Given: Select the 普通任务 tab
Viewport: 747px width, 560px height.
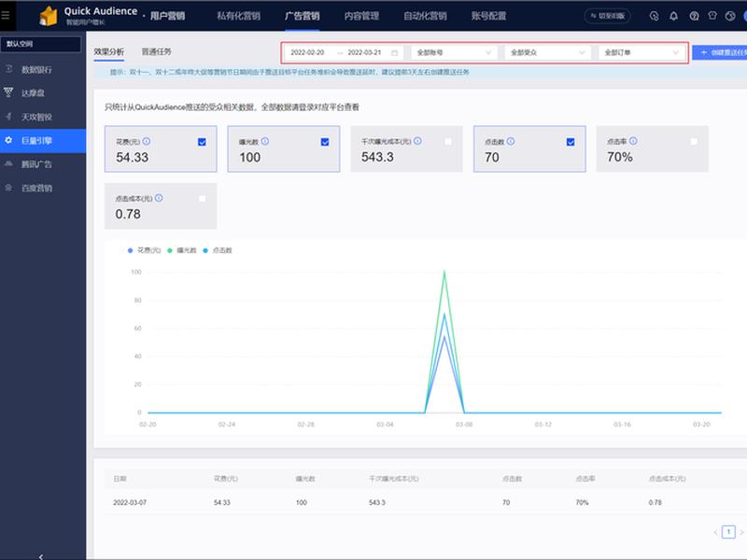Looking at the screenshot, I should pyautogui.click(x=156, y=52).
